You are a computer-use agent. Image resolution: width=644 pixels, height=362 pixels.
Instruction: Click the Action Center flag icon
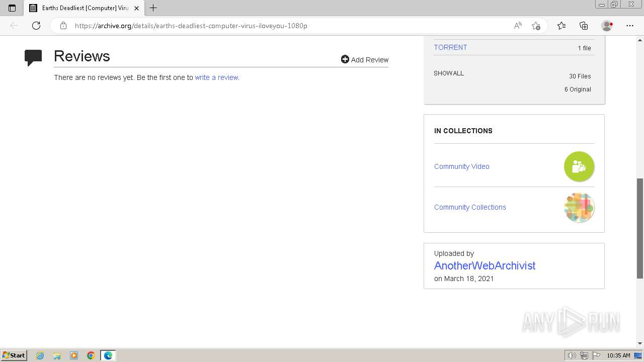click(596, 355)
